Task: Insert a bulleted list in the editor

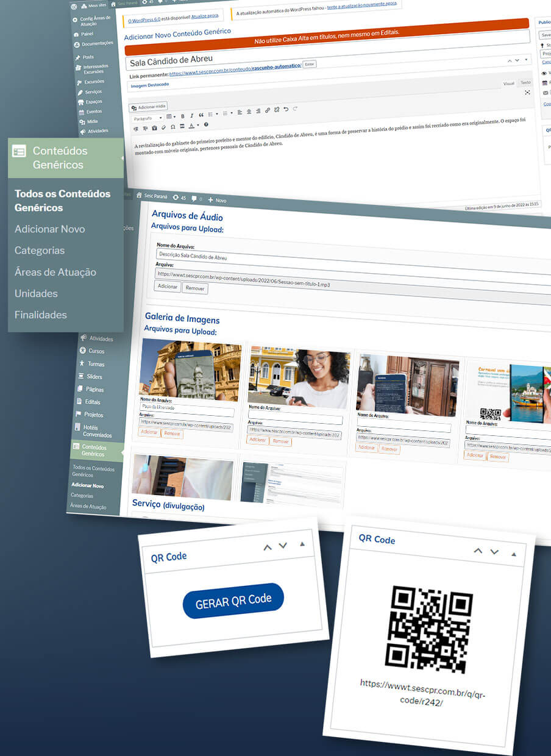Action: (210, 115)
